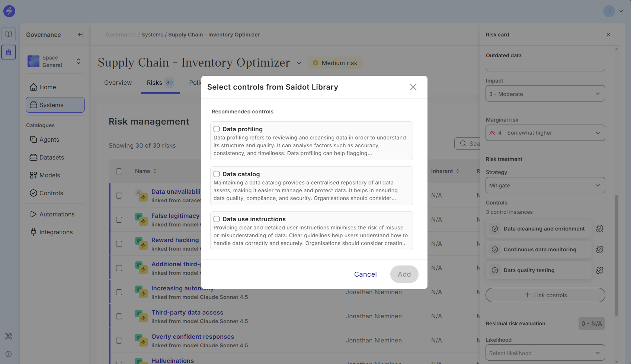The height and width of the screenshot is (364, 631).
Task: Click the Saidot logo icon
Action: pos(9,11)
